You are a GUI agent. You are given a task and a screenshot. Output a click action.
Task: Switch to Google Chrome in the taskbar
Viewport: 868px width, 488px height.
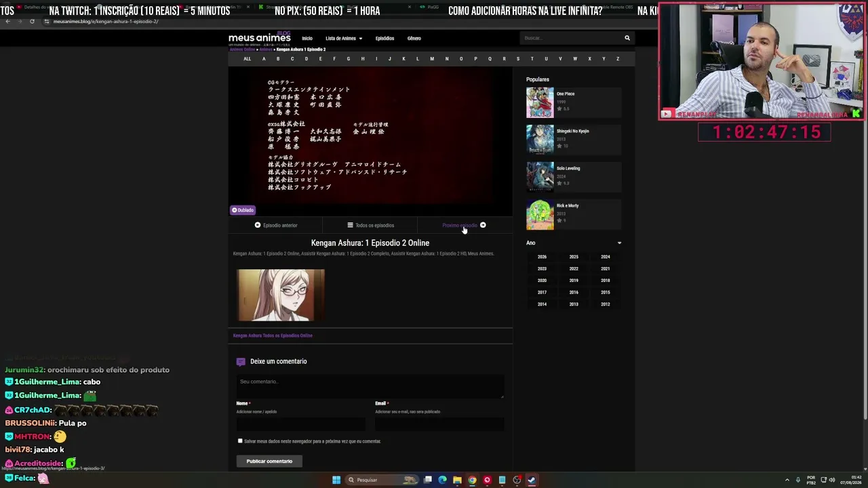(x=473, y=480)
